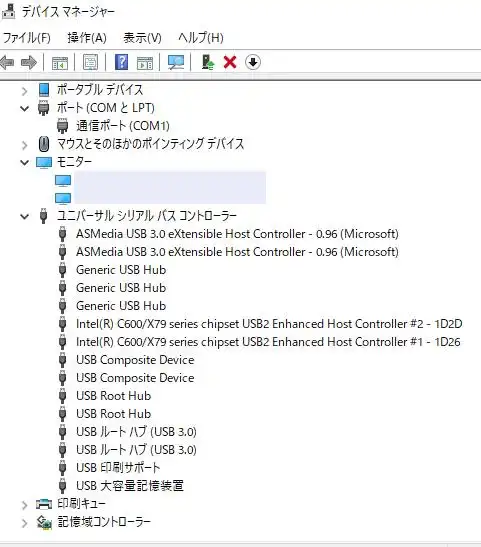The width and height of the screenshot is (481, 547).
Task: Select Intel USB2 Enhanced Host Controller #2 - 1D2D
Action: tap(269, 324)
